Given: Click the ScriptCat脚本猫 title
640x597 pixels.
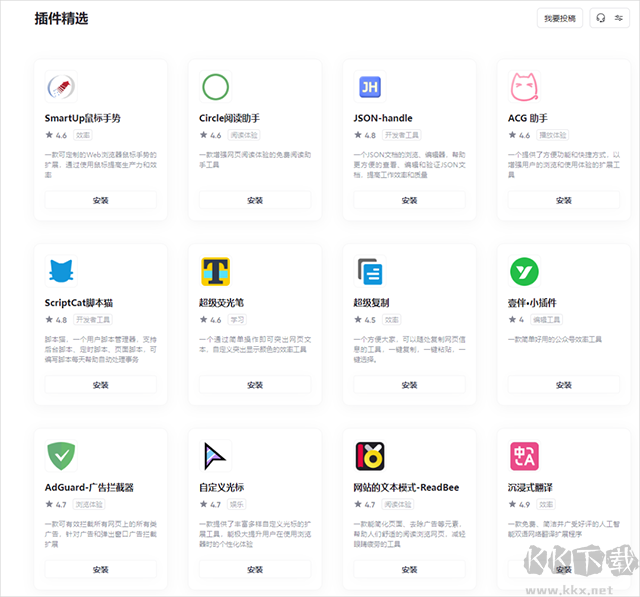Looking at the screenshot, I should point(79,303).
